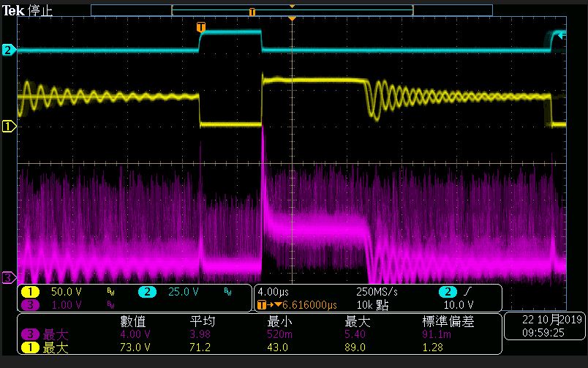Click the 71.2 mean value
This screenshot has height=368, width=588.
click(200, 348)
